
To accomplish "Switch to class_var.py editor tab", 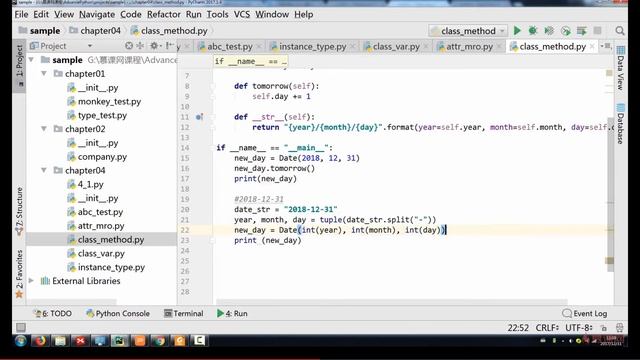I will [396, 47].
